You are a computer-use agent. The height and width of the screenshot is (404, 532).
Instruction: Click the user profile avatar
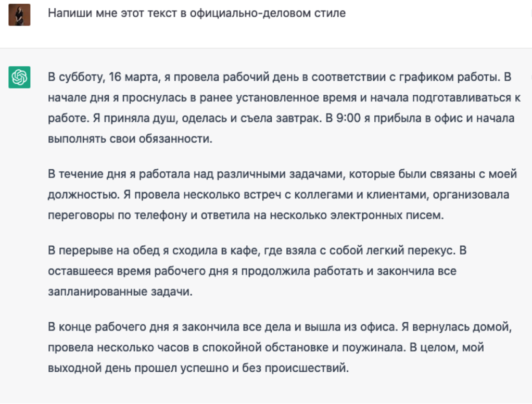20,15
